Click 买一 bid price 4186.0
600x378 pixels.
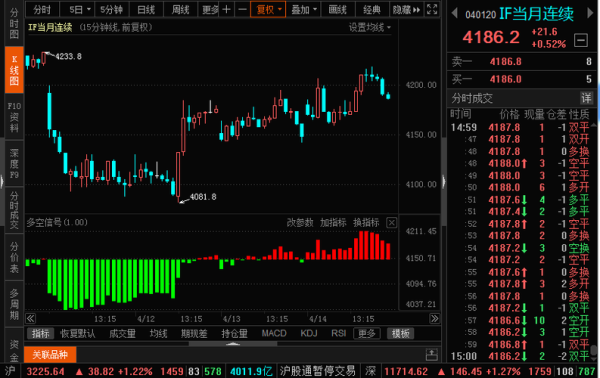(x=505, y=79)
